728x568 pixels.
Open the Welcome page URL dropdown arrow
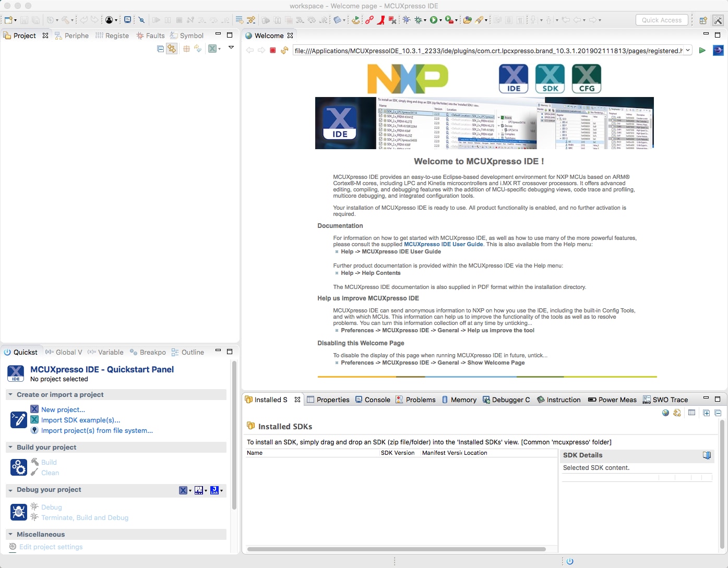pyautogui.click(x=688, y=50)
